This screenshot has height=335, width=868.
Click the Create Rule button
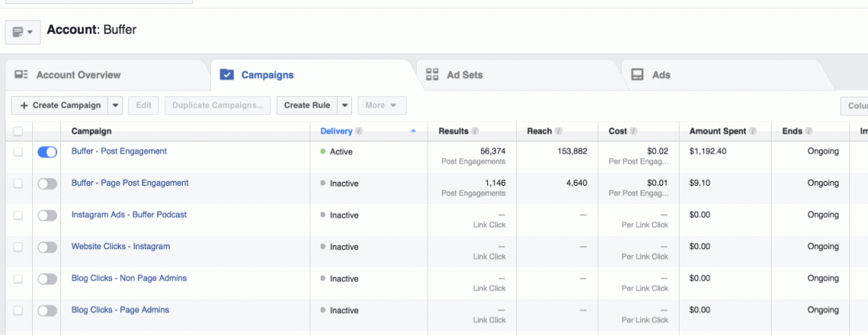[307, 105]
